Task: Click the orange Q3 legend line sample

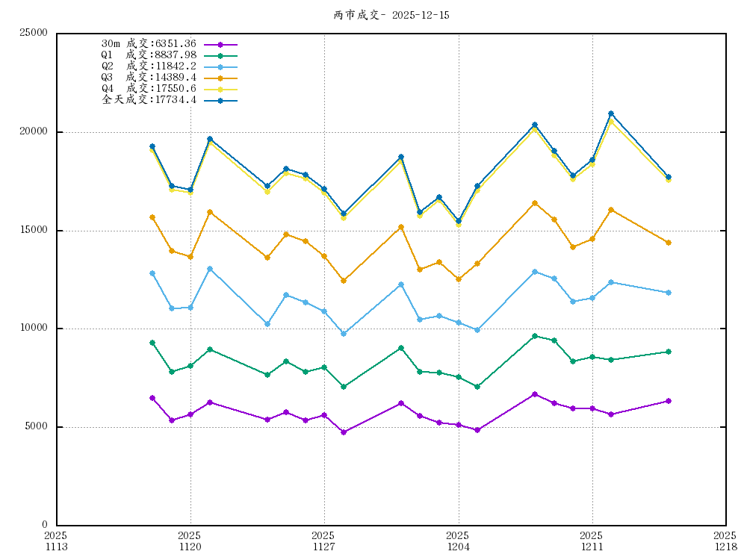Action: point(220,78)
